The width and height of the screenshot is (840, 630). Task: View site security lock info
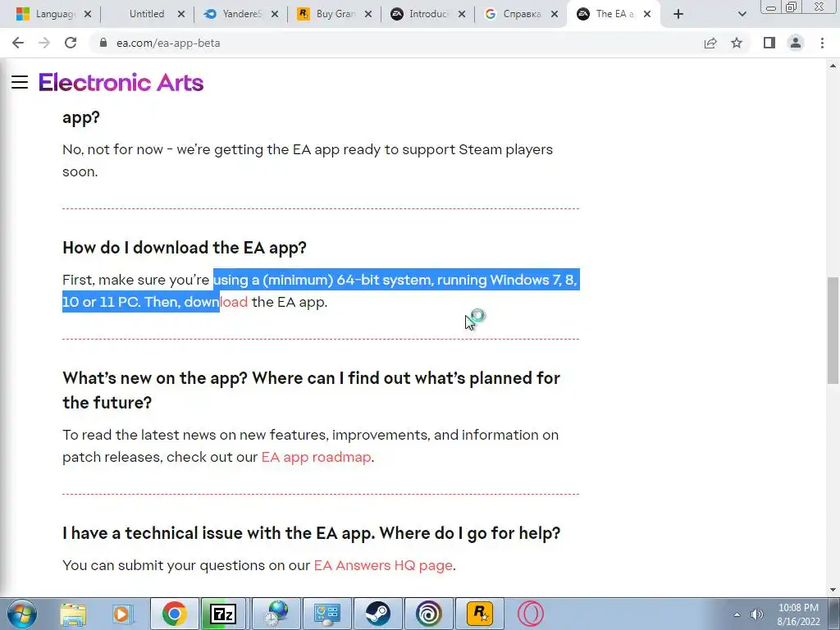(x=103, y=43)
